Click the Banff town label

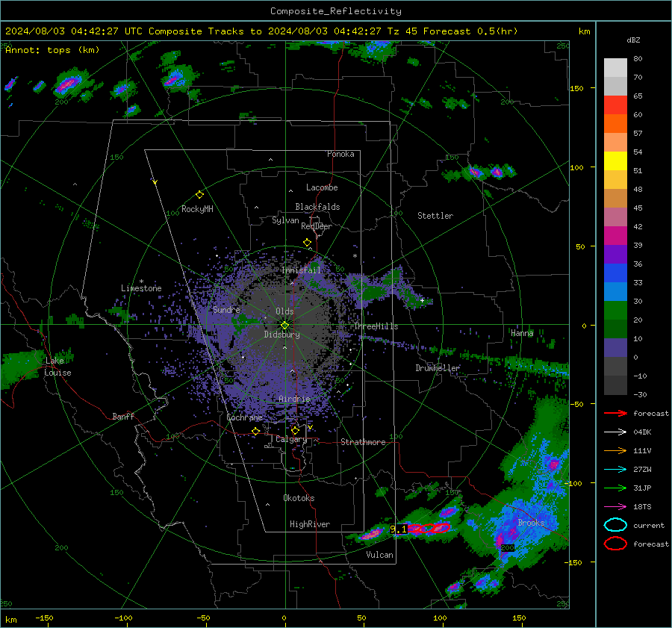click(123, 417)
